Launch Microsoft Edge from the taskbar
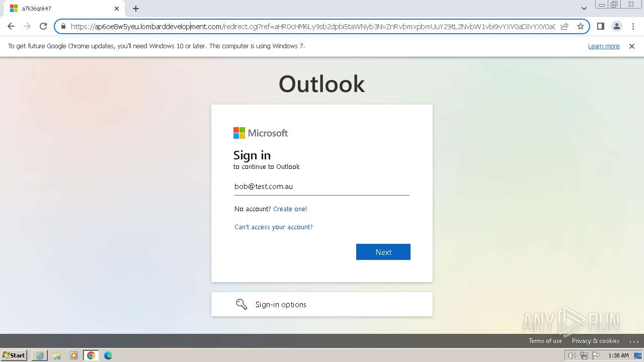 pyautogui.click(x=108, y=355)
